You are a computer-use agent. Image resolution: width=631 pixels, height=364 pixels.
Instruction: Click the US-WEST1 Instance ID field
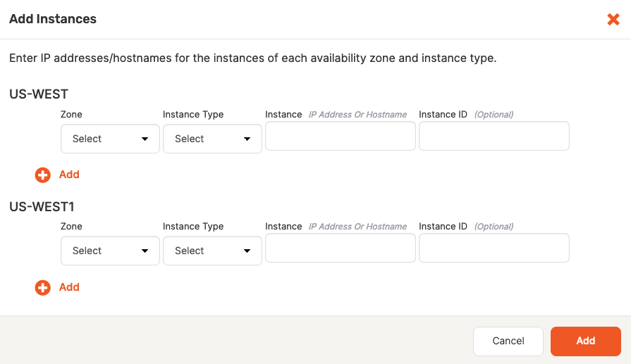494,248
